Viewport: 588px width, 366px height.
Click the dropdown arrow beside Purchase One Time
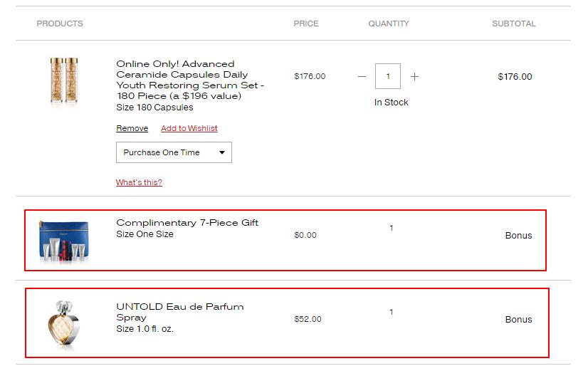click(x=222, y=152)
